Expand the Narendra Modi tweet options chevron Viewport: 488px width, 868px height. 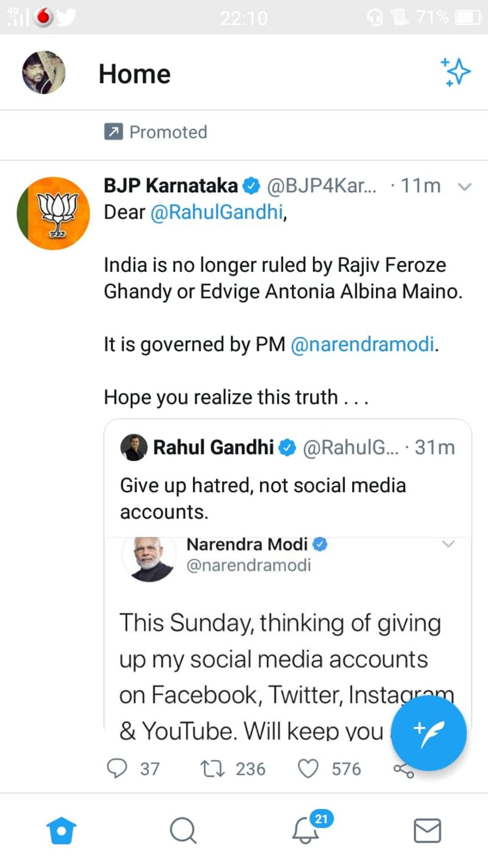click(448, 544)
